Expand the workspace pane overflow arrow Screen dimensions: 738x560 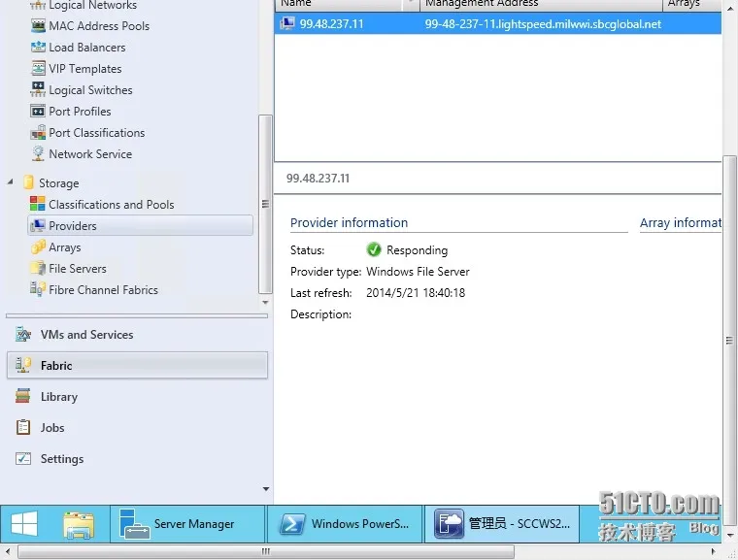click(x=266, y=489)
